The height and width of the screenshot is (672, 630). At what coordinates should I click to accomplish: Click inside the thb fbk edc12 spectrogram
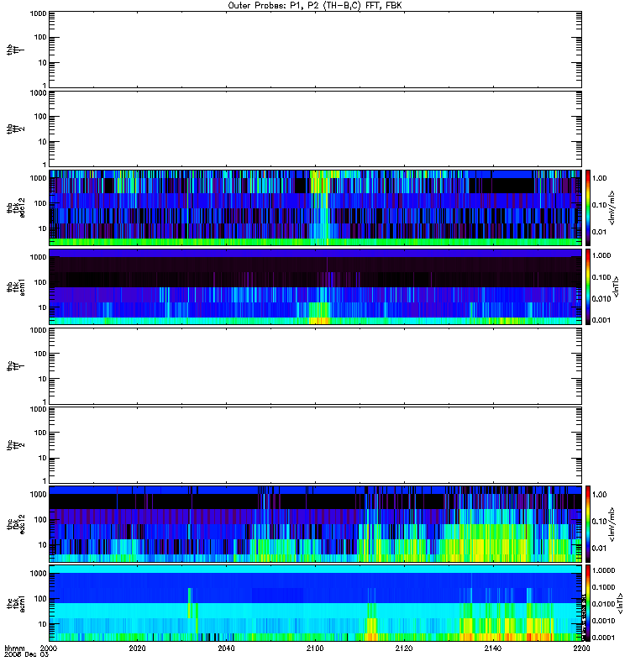coord(315,207)
